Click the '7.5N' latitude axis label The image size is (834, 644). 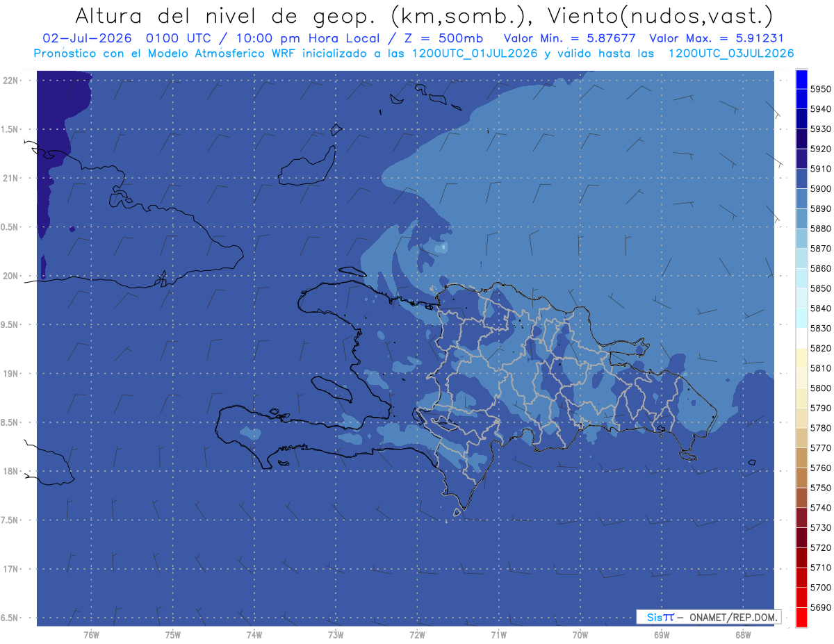10,520
